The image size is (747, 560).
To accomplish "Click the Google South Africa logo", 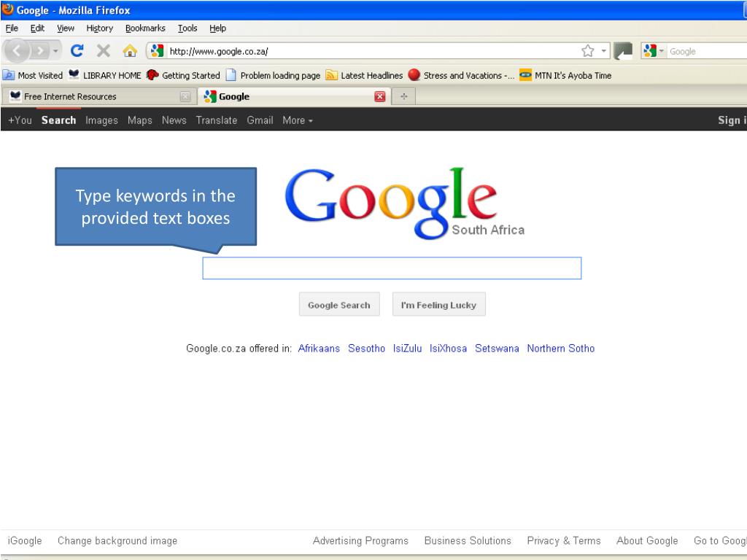I will pos(405,203).
